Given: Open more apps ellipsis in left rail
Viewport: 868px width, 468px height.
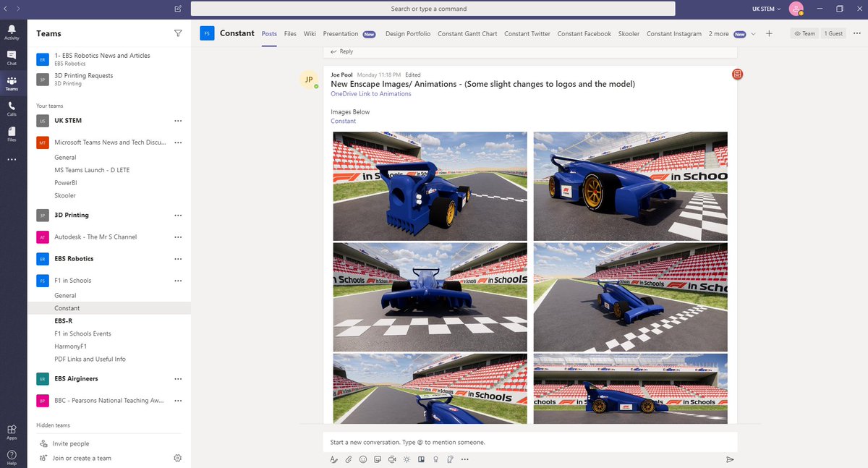Looking at the screenshot, I should point(12,159).
